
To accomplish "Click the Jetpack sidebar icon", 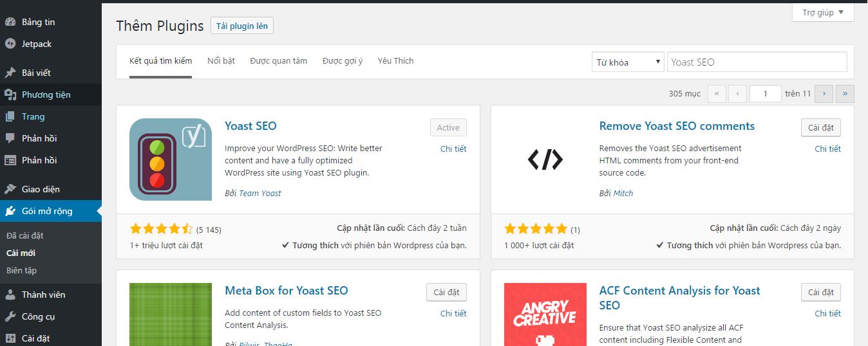I will pos(10,44).
